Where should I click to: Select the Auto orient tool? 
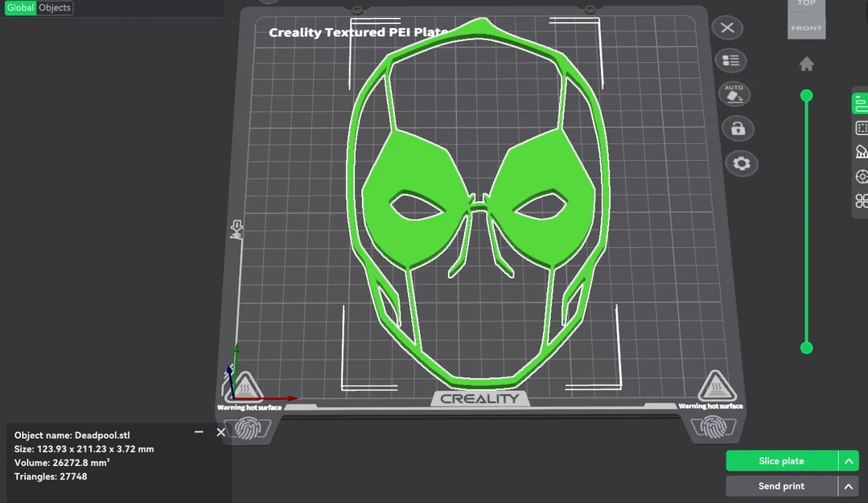[734, 94]
